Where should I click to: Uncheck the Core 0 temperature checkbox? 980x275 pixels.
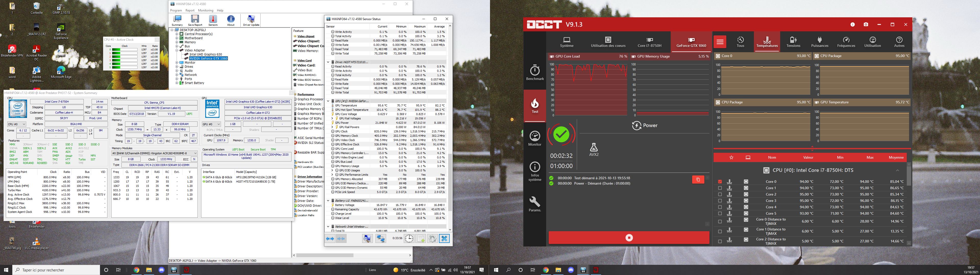[x=720, y=182]
